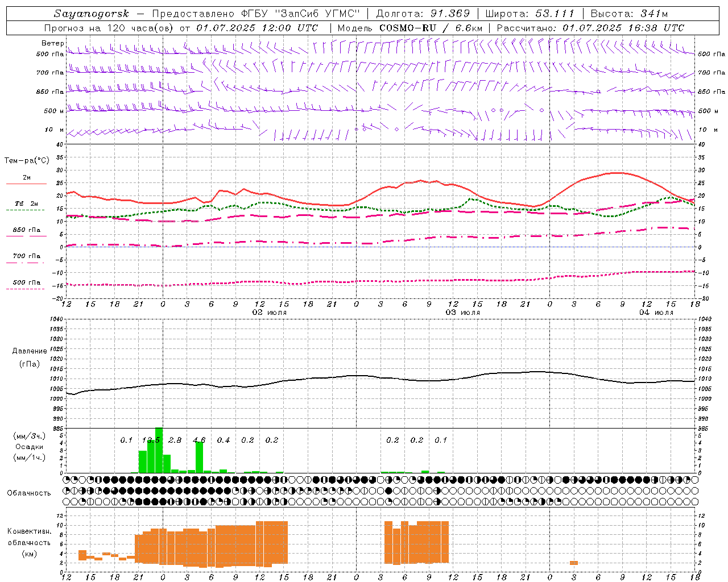The height and width of the screenshot is (582, 728).
Task: Click the pink dotted sample under temperature '500 гПа'
Action: pos(26,289)
